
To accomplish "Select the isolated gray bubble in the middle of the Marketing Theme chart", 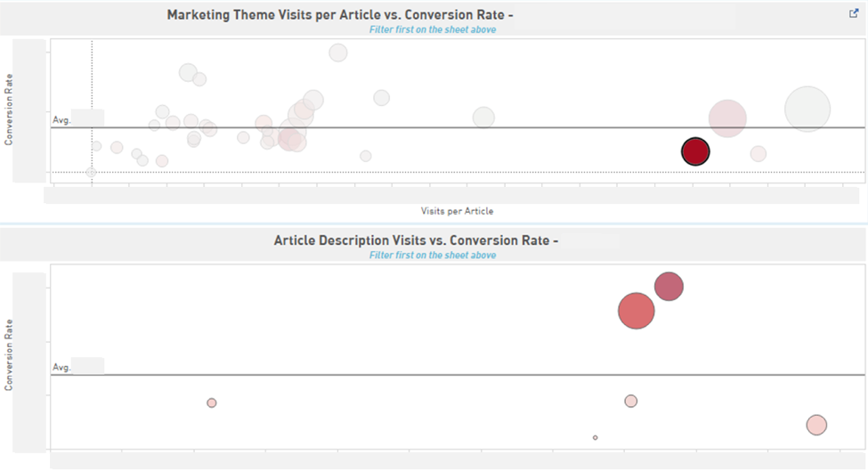I will point(483,117).
